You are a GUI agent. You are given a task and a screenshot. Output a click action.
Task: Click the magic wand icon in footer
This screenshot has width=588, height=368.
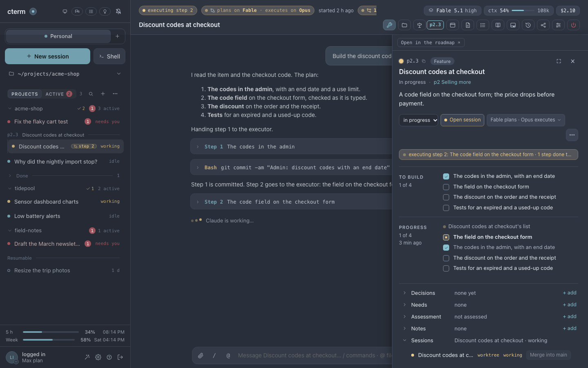tap(87, 357)
